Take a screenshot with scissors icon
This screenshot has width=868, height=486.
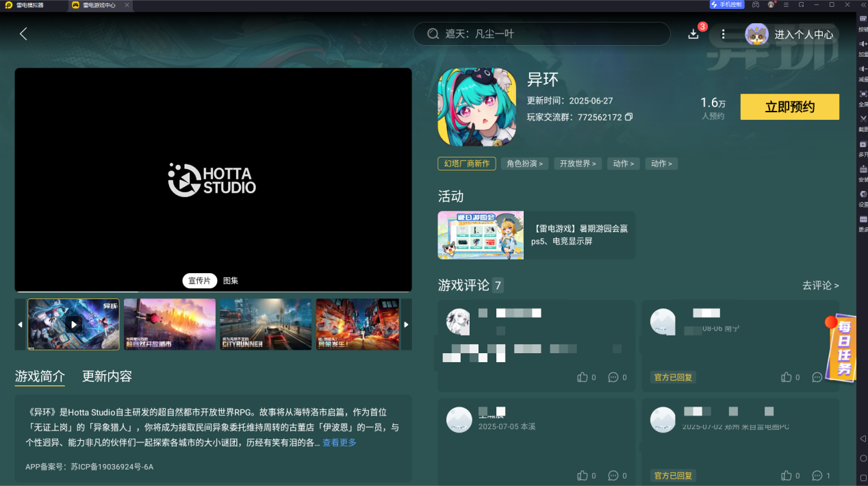coord(863,123)
